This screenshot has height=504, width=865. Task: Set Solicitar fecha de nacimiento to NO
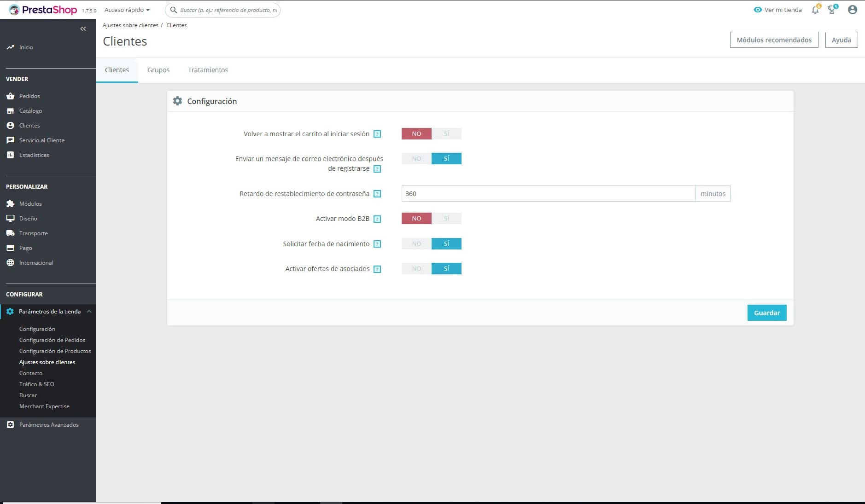[x=416, y=244]
